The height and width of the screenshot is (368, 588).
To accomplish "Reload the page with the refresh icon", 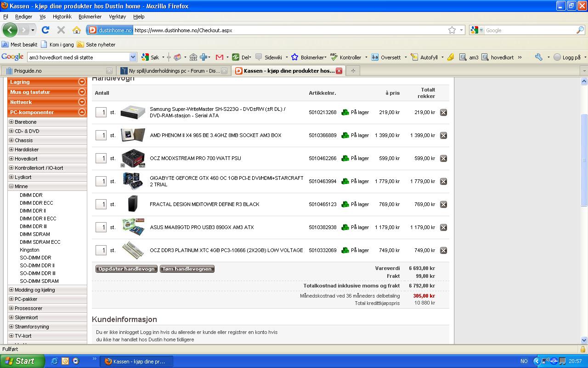I will pyautogui.click(x=45, y=30).
